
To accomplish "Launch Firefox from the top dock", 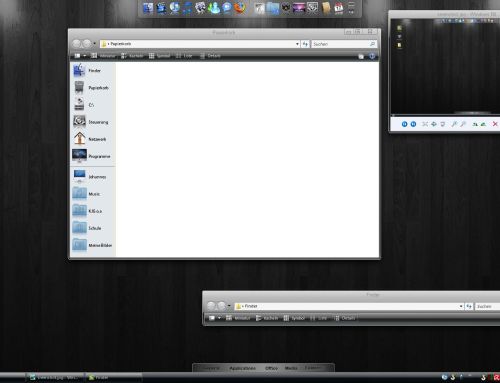I will click(x=240, y=8).
